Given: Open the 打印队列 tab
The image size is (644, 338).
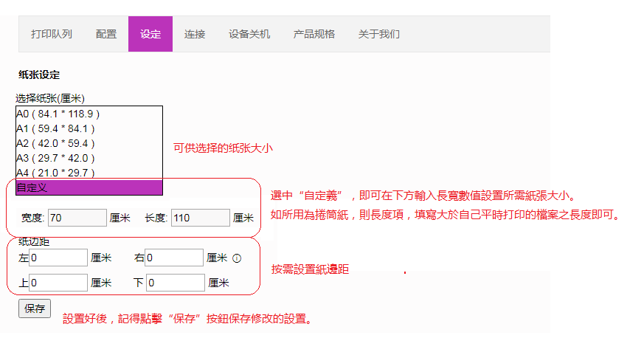Looking at the screenshot, I should tap(52, 34).
